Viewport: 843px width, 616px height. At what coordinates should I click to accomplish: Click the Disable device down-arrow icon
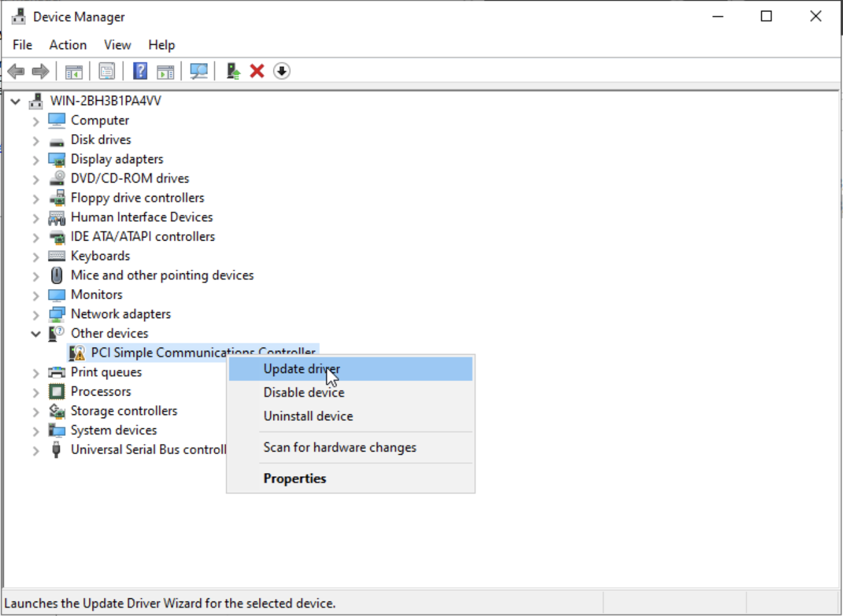[282, 71]
